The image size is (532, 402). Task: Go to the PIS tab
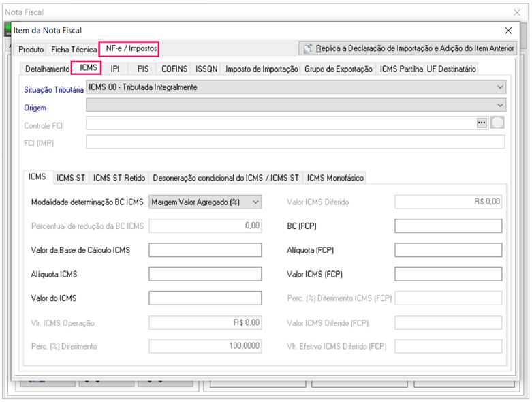click(142, 69)
